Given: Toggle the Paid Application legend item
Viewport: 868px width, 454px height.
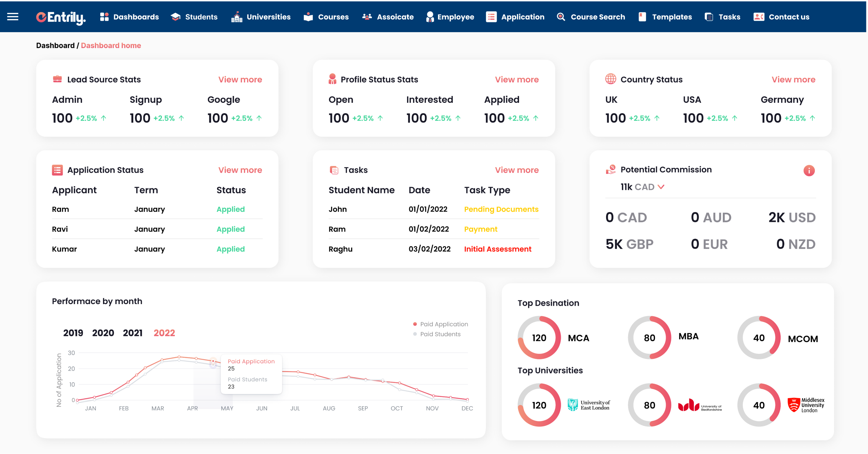Looking at the screenshot, I should coord(440,324).
